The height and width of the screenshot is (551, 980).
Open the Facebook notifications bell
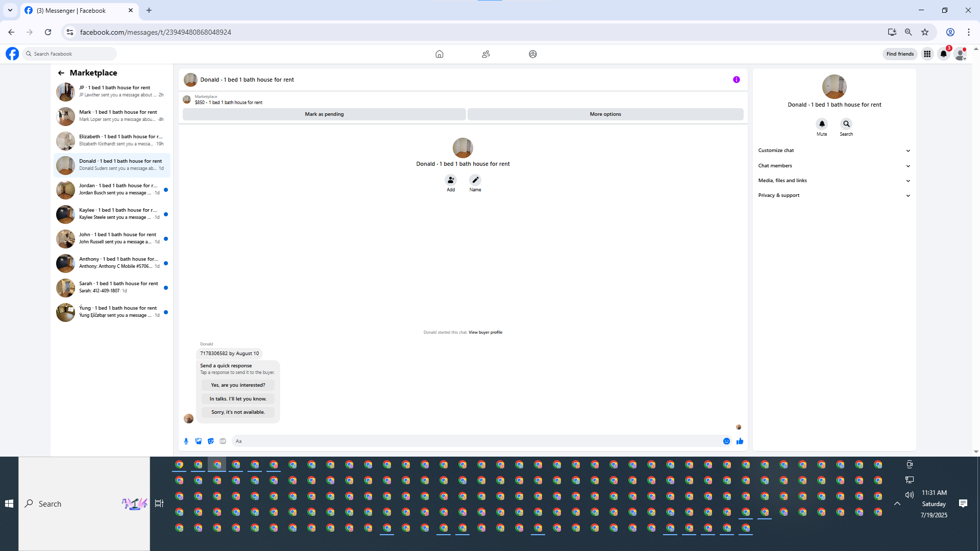point(943,54)
